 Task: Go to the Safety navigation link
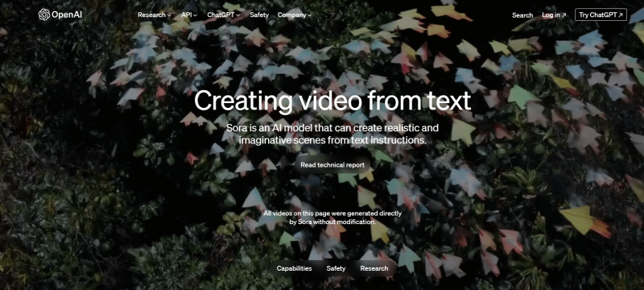(x=259, y=14)
